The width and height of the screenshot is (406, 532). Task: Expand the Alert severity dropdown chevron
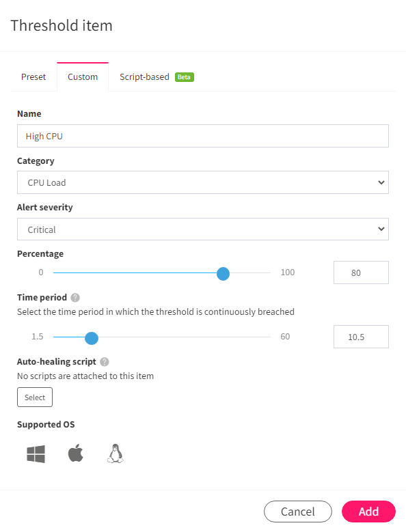pyautogui.click(x=381, y=229)
